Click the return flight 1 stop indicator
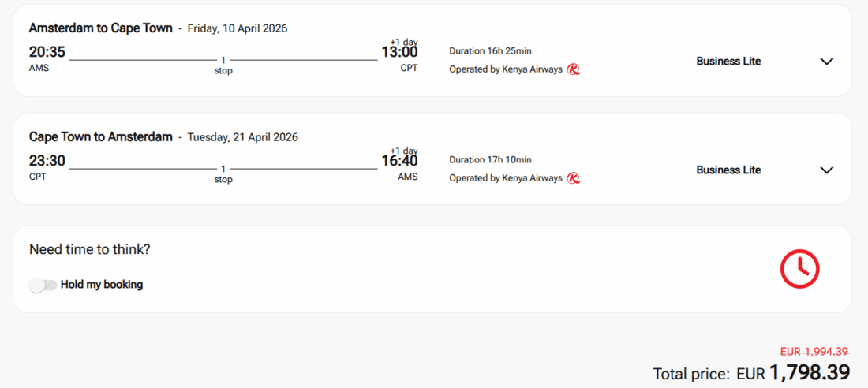This screenshot has width=868, height=388. pos(223,173)
